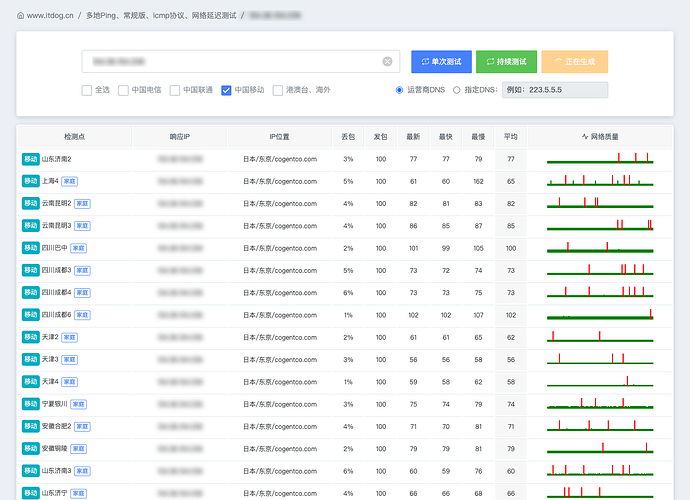The width and height of the screenshot is (690, 500).
Task: Click the 家庭 tag next to 天津2
Action: click(x=70, y=338)
